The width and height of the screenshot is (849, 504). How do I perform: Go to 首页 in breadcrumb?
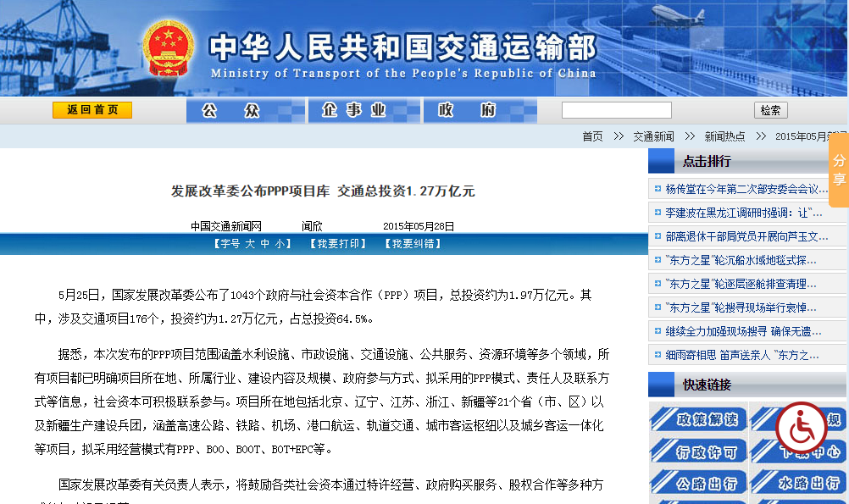tap(592, 136)
